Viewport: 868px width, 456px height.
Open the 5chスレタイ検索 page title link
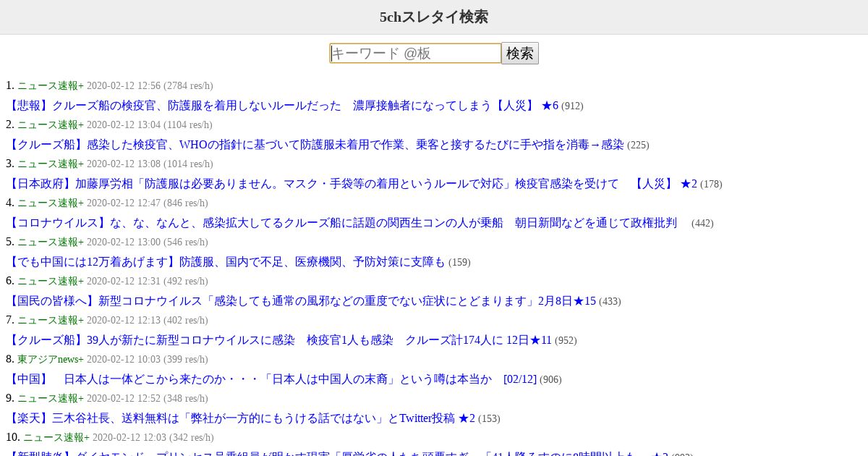coord(434,17)
